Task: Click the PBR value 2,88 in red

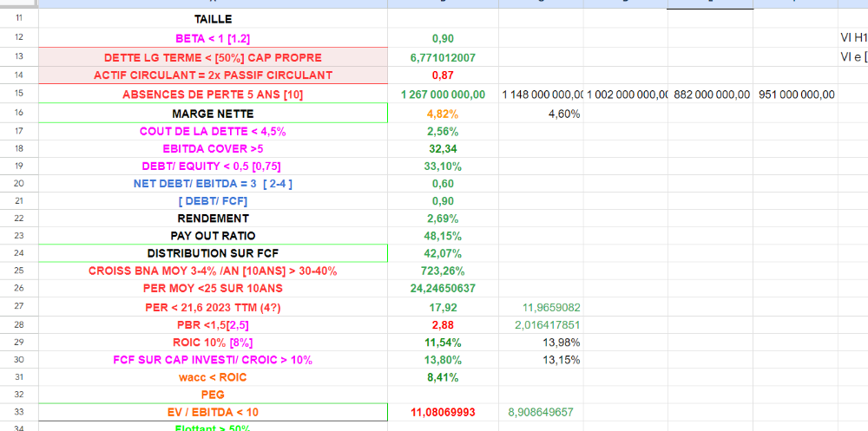Action: coord(443,324)
